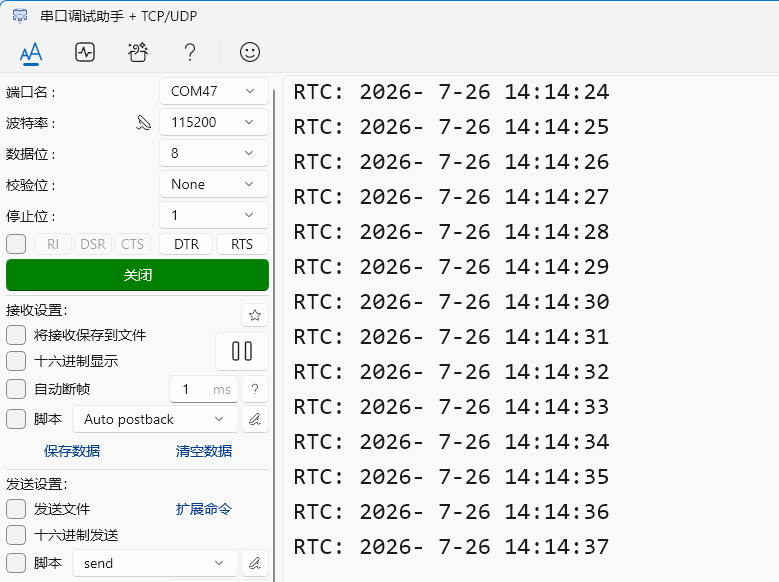Expand the COM47 port dropdown

(214, 91)
